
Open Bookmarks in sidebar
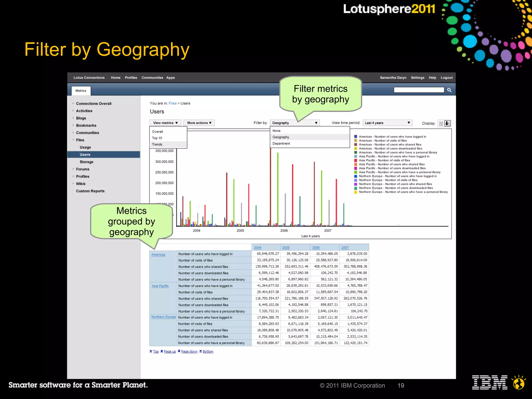coord(86,125)
